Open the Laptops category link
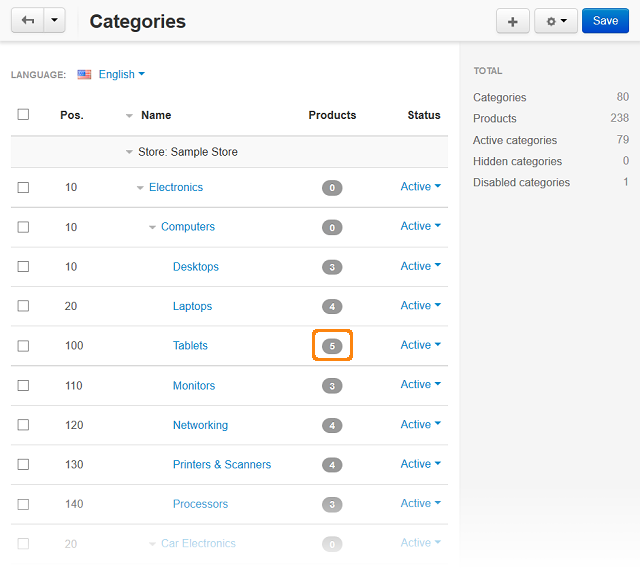 pyautogui.click(x=192, y=306)
